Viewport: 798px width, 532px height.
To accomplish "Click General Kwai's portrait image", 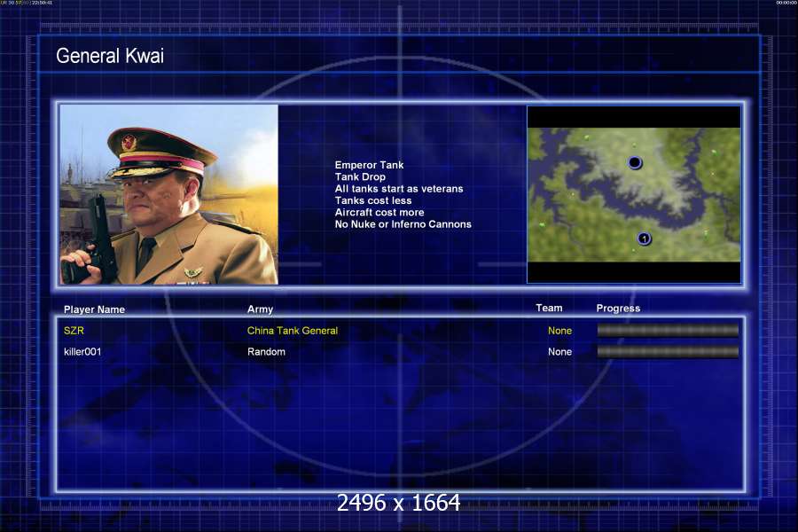I will pyautogui.click(x=169, y=194).
